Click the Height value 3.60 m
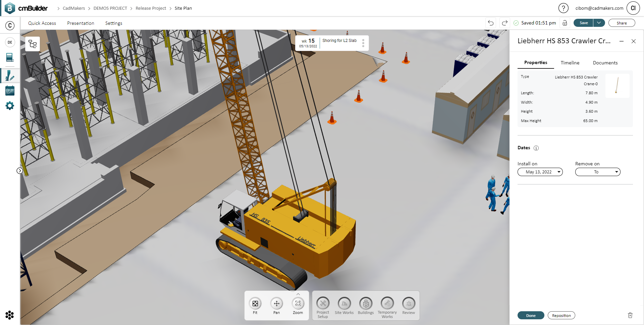644x325 pixels. pyautogui.click(x=591, y=111)
